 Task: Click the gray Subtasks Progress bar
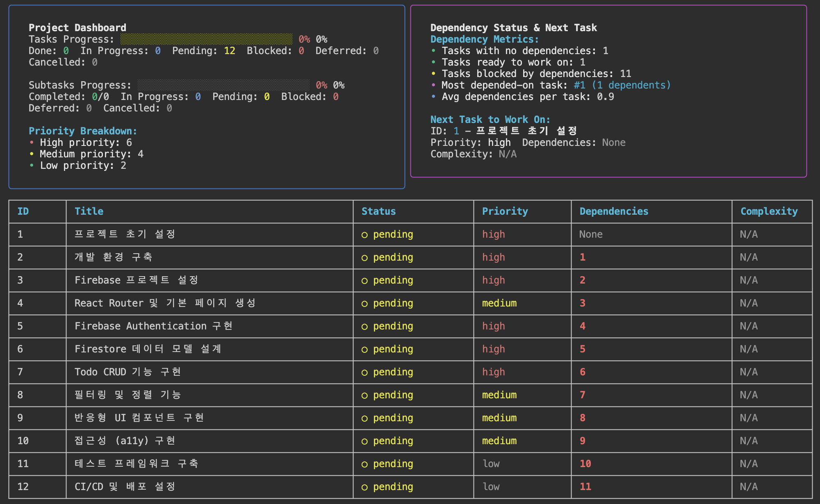[x=224, y=85]
